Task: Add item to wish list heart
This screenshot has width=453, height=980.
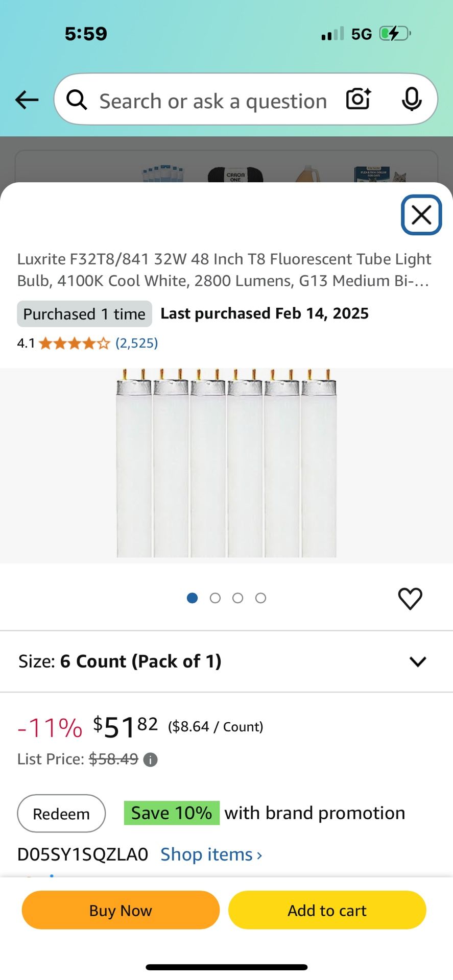Action: [x=410, y=599]
